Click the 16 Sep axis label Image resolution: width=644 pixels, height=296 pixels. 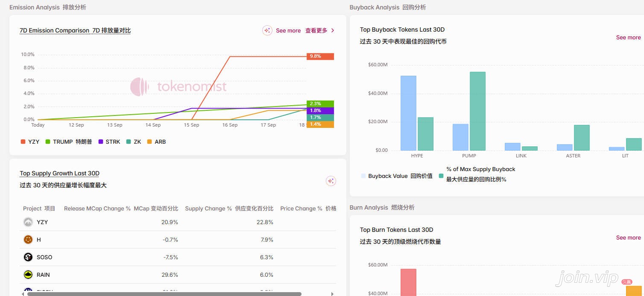[x=230, y=125]
